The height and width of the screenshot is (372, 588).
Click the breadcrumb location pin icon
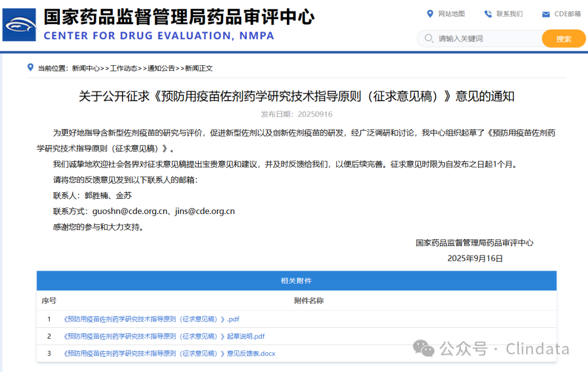tap(30, 68)
